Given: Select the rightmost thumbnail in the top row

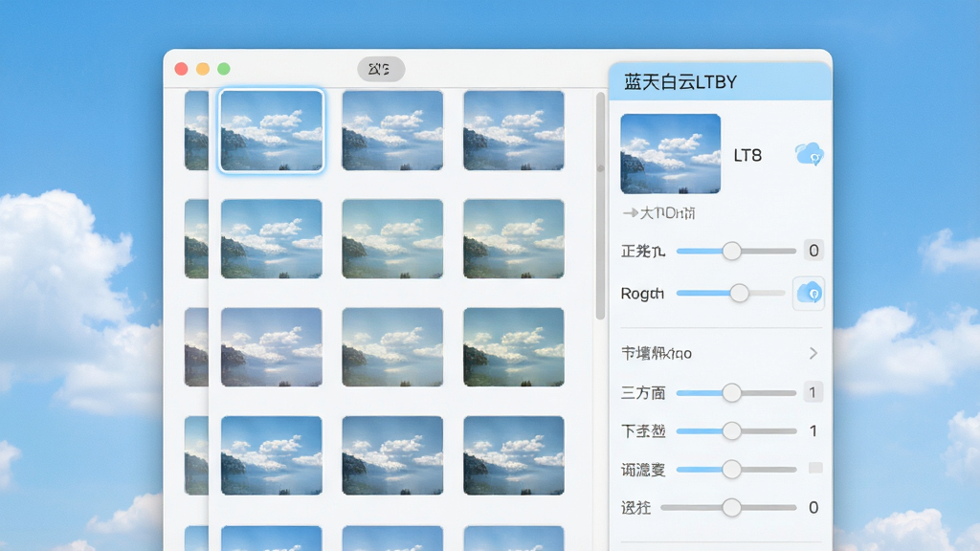Looking at the screenshot, I should coord(514,130).
